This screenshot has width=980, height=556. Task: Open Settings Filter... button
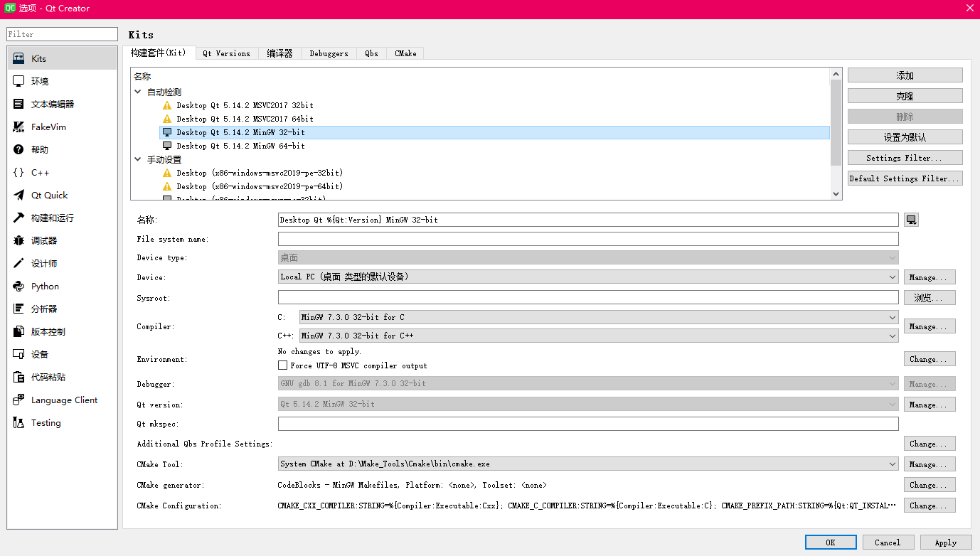(x=905, y=158)
